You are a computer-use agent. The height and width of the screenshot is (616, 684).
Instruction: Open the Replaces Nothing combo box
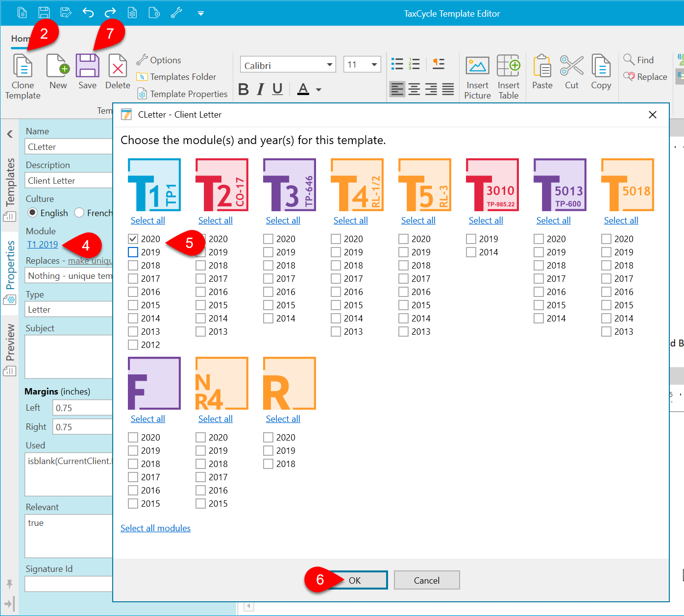[x=69, y=275]
